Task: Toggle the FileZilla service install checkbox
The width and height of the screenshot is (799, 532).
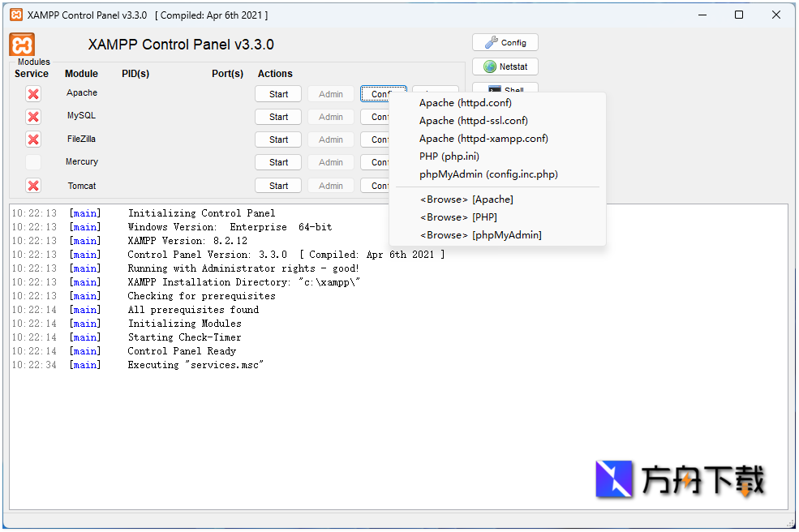Action: pos(33,139)
